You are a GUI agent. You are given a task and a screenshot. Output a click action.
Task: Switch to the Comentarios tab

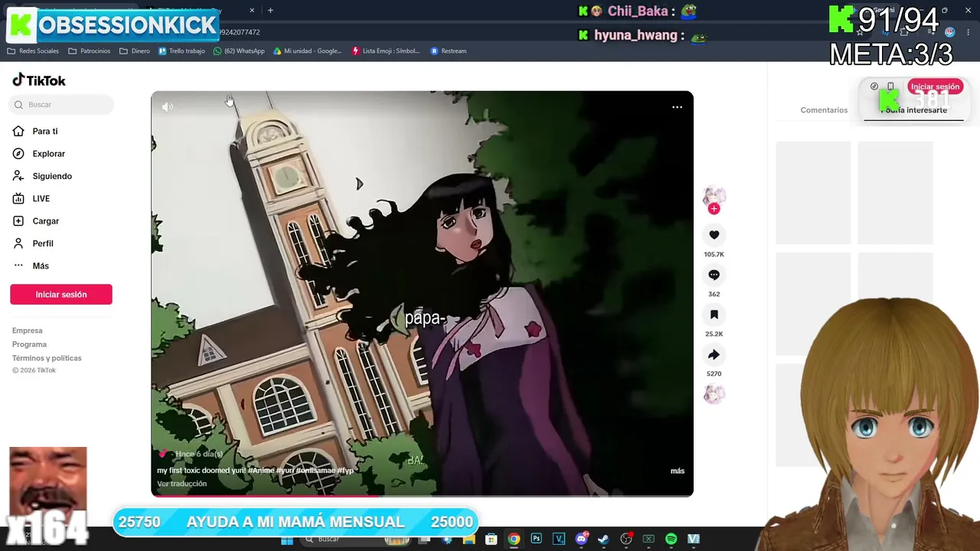[x=824, y=110]
